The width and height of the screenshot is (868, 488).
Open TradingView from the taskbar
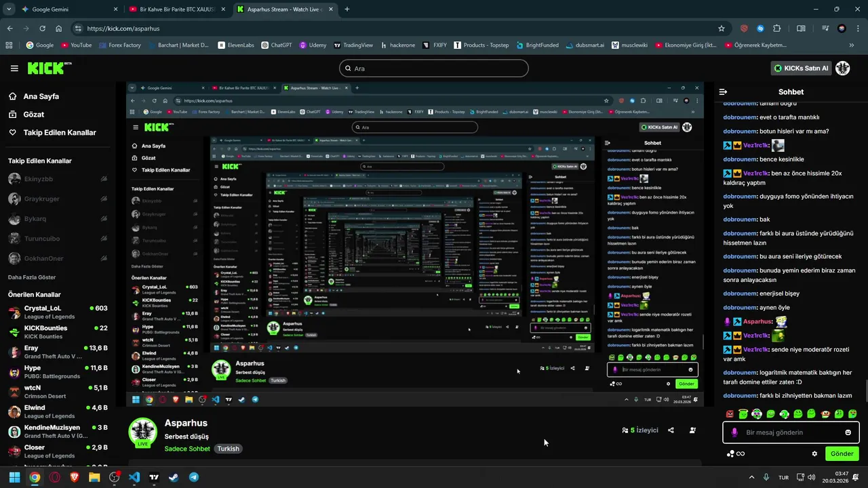click(154, 477)
